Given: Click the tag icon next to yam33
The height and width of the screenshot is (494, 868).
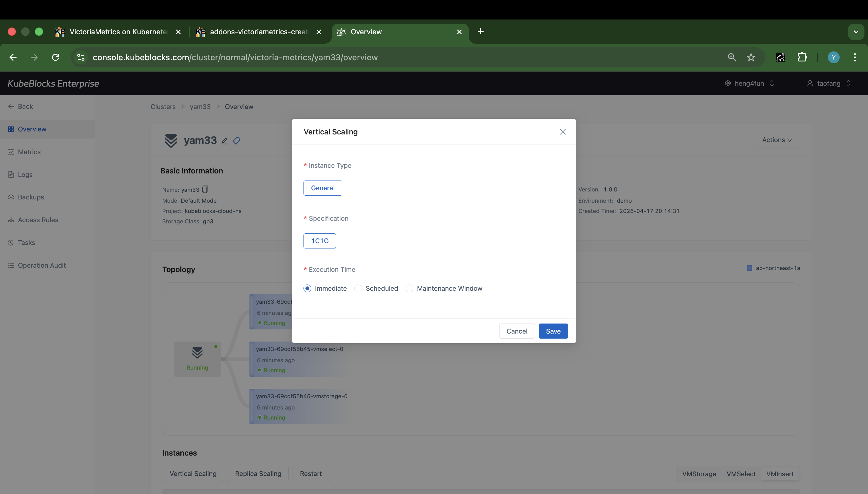Looking at the screenshot, I should click(236, 141).
